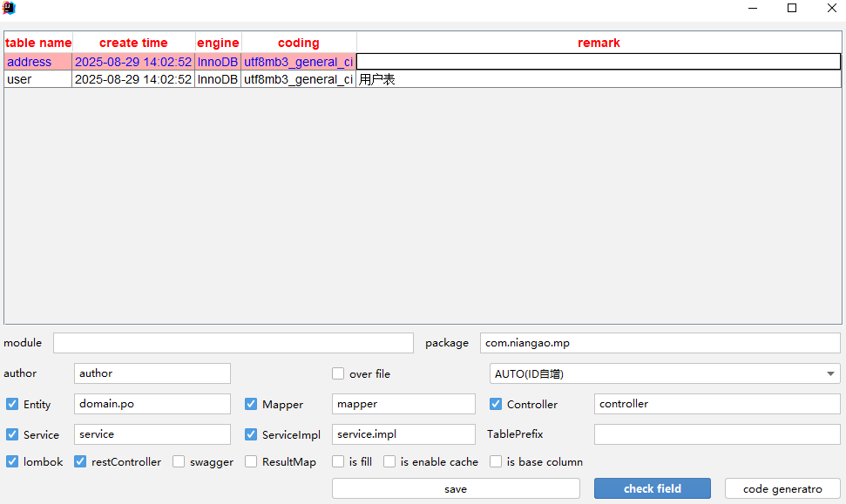Focus the module input field

tap(233, 343)
